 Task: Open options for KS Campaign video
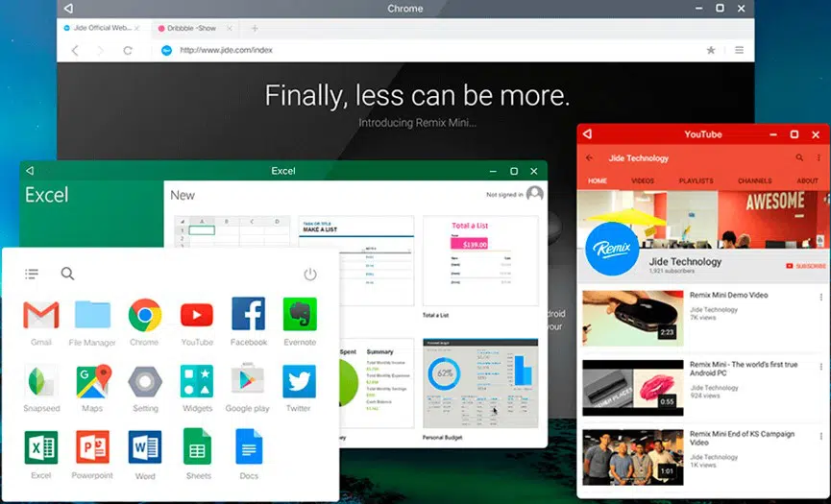point(821,436)
